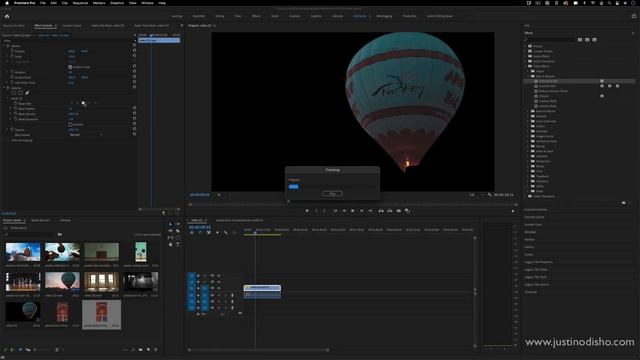The image size is (640, 360).
Task: Open the Program monitor button editor plus
Action: 513,211
